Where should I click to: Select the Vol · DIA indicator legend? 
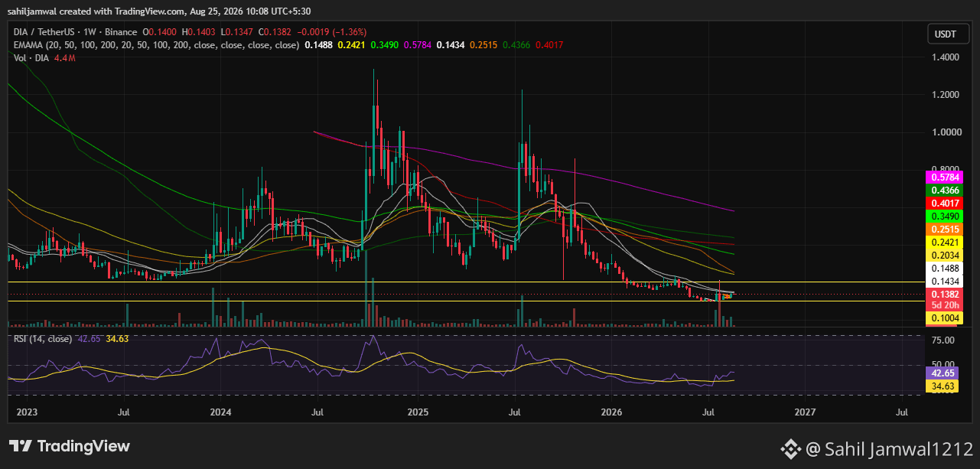coord(31,58)
